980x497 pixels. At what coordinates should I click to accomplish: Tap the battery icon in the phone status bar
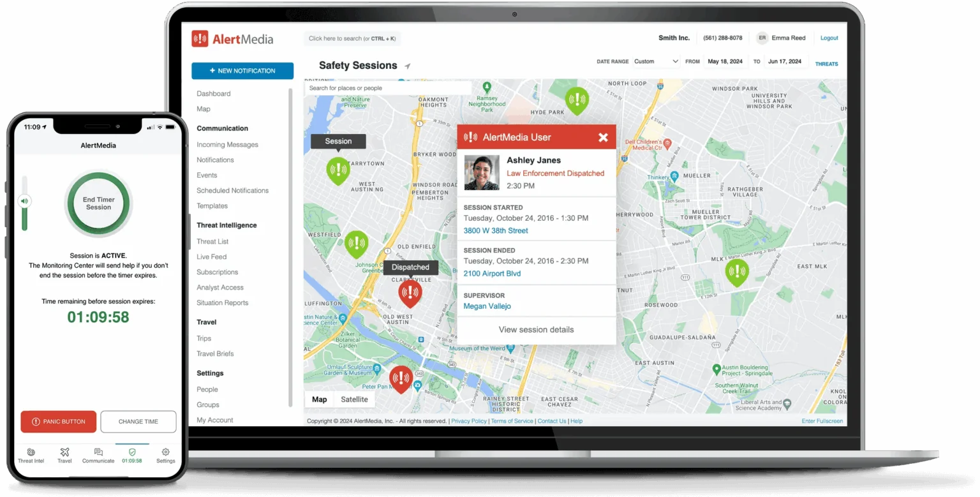[x=168, y=127]
